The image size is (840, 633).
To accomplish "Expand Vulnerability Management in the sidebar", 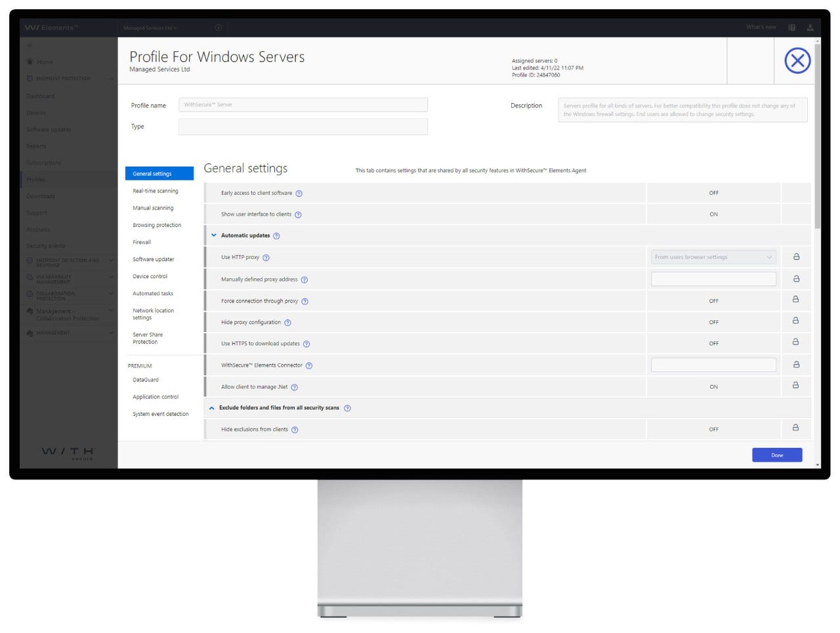I will [110, 277].
